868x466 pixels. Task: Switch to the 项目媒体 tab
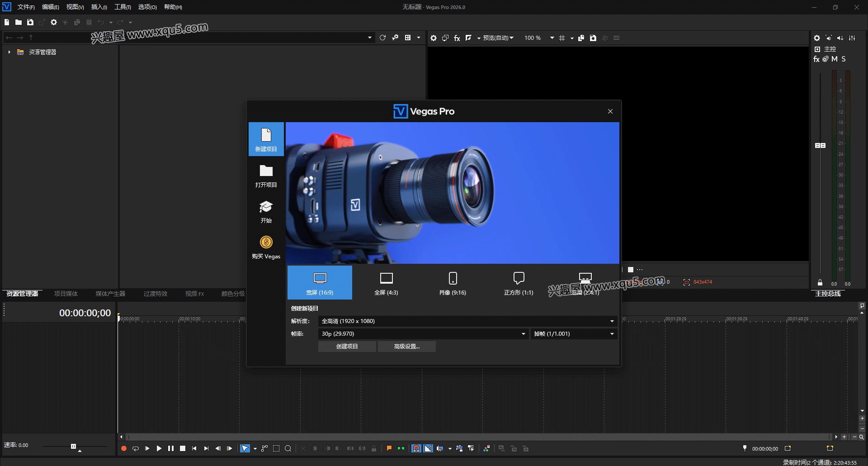(x=66, y=294)
